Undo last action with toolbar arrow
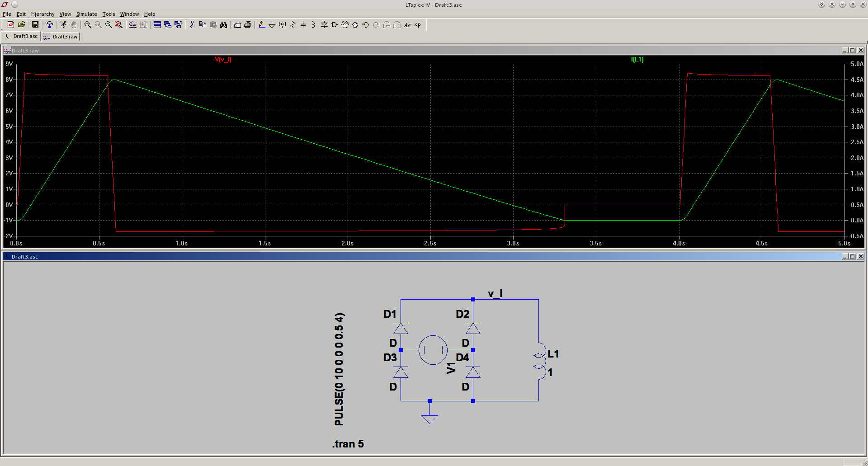The width and height of the screenshot is (868, 466). tap(366, 25)
